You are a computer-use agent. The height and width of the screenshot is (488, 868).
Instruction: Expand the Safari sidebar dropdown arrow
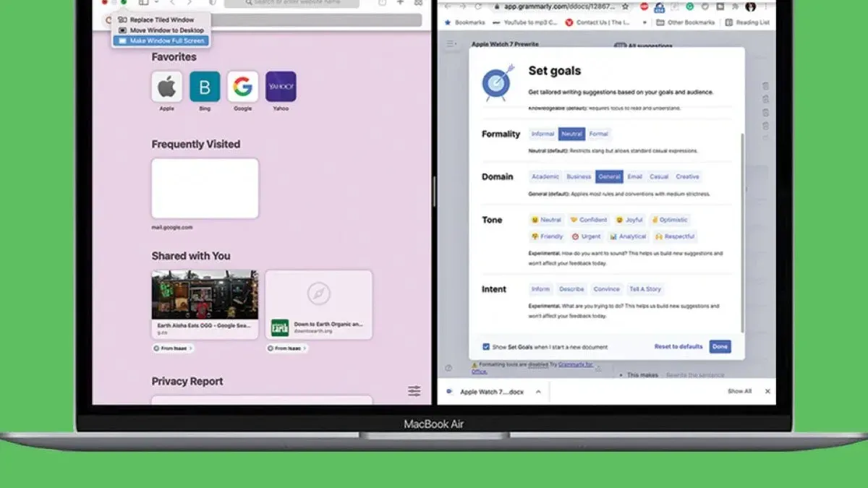click(x=156, y=3)
